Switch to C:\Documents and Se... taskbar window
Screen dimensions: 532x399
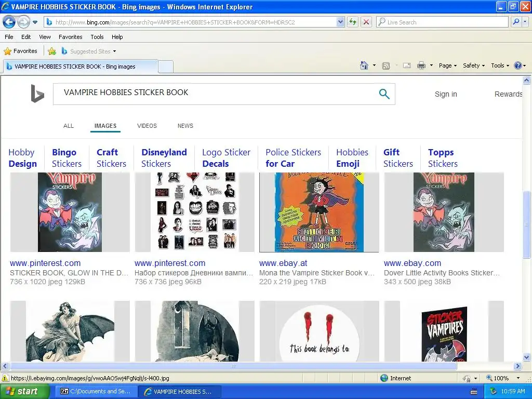[96, 391]
